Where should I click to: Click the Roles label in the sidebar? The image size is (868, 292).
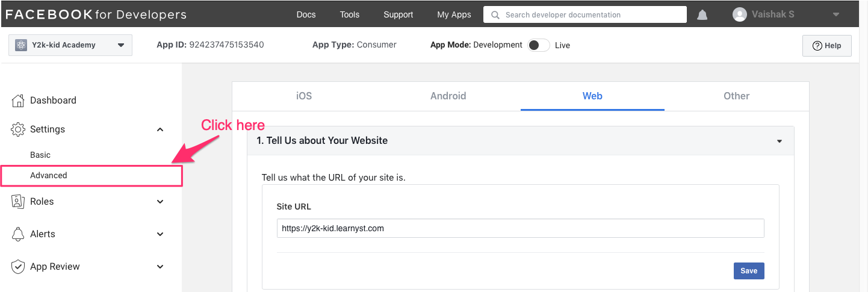pos(42,202)
